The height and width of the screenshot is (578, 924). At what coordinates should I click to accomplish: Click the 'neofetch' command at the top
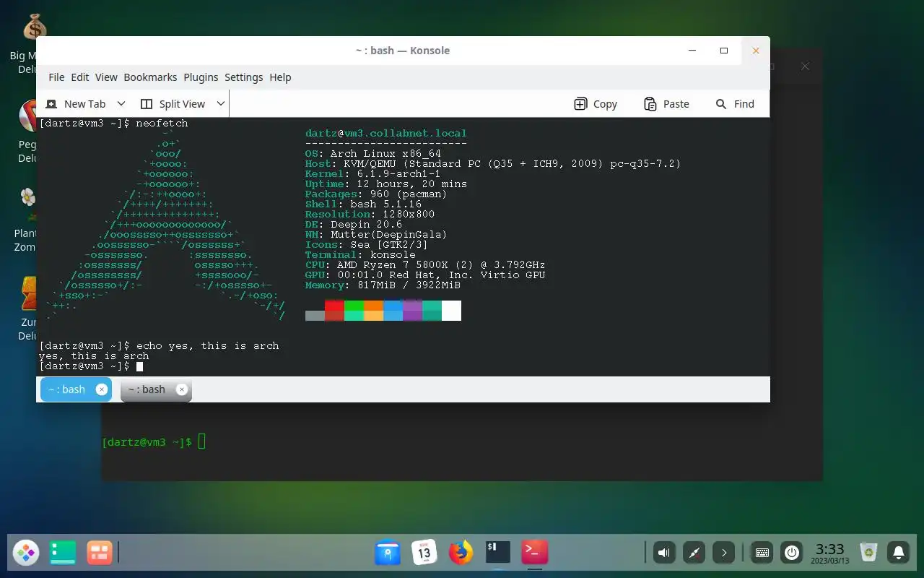162,124
